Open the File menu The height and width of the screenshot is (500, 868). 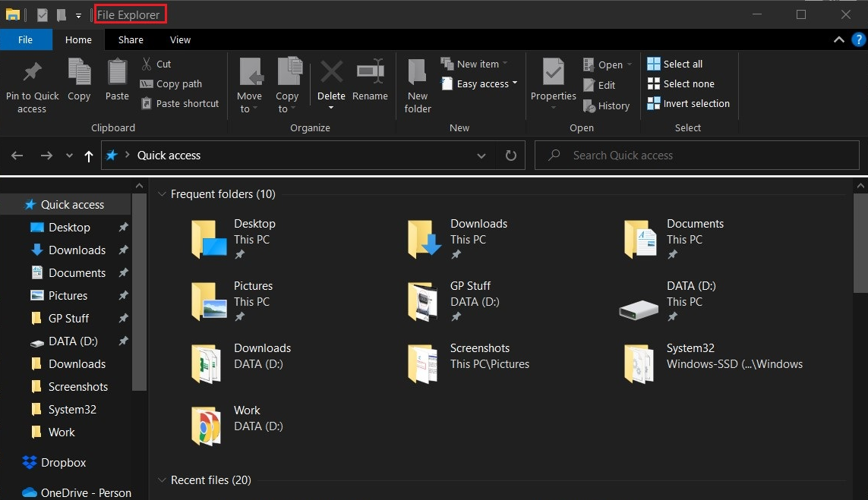click(26, 39)
